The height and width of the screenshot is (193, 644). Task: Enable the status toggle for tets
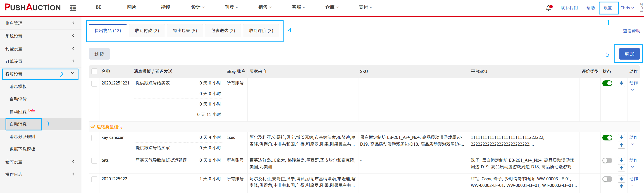[607, 160]
